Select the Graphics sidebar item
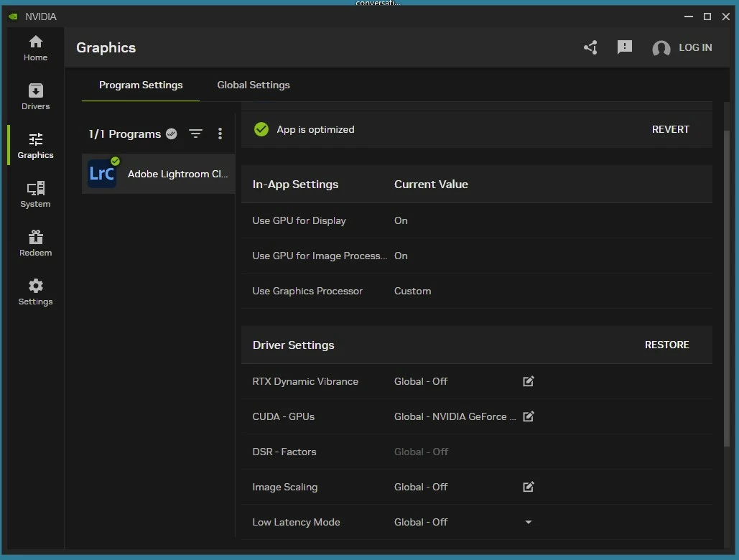The width and height of the screenshot is (739, 560). (x=35, y=146)
